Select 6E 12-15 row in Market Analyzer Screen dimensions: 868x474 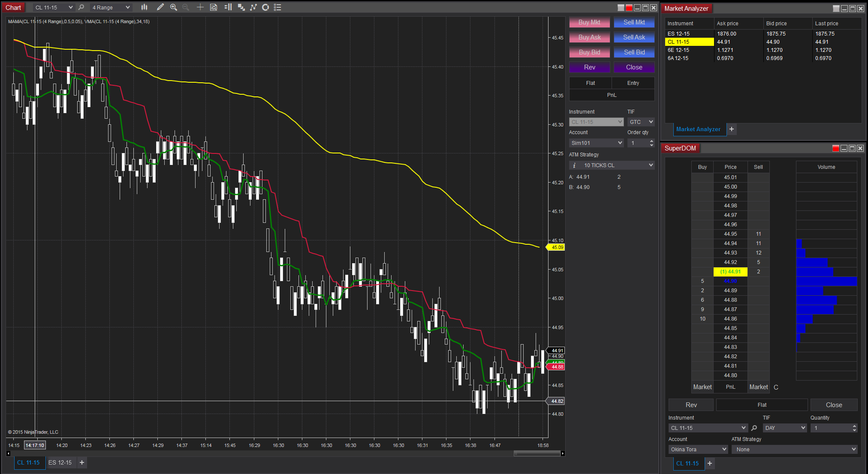[763, 50]
